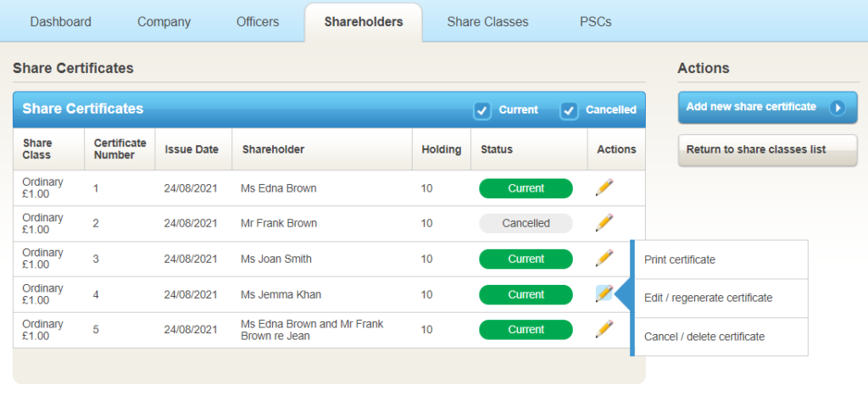Switch to the Dashboard tab
868x396 pixels.
60,21
